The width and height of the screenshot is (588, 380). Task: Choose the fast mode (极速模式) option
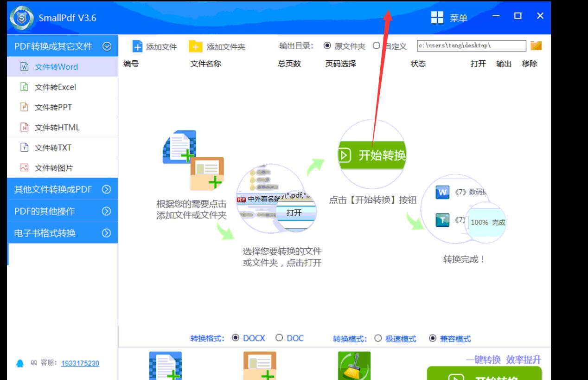tap(378, 338)
